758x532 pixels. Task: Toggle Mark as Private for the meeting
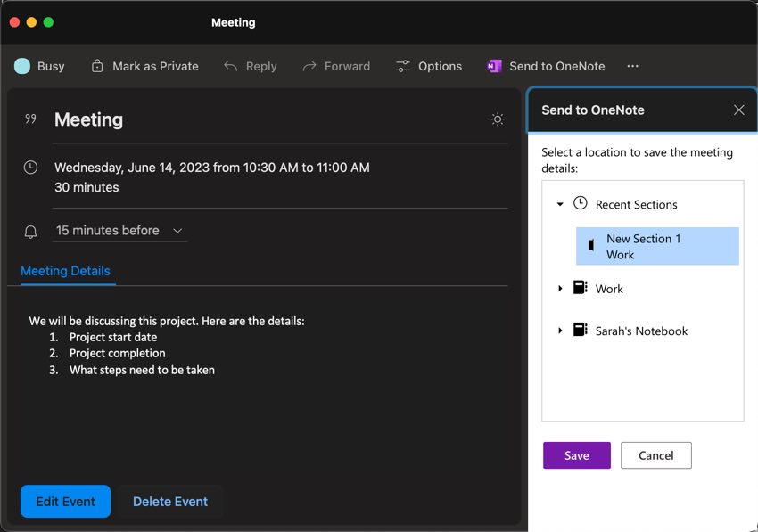coord(144,66)
